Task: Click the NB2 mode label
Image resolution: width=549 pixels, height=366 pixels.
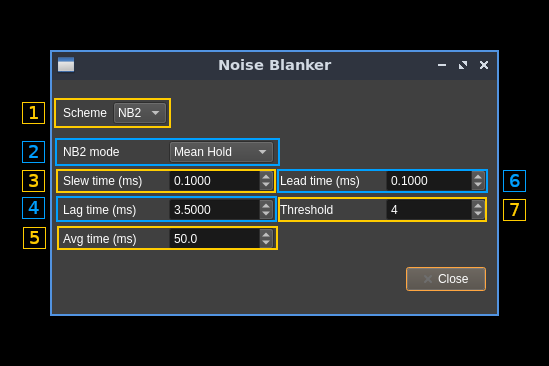Action: [91, 152]
